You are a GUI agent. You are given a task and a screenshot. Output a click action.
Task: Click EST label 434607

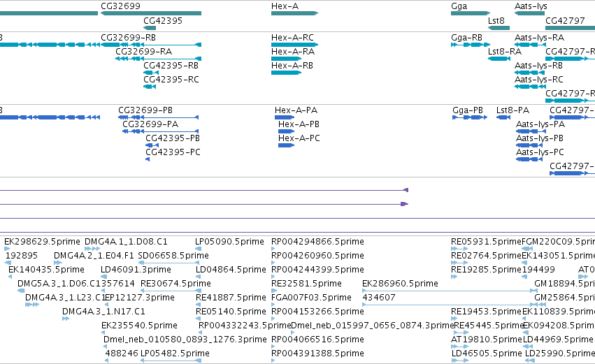(x=379, y=298)
